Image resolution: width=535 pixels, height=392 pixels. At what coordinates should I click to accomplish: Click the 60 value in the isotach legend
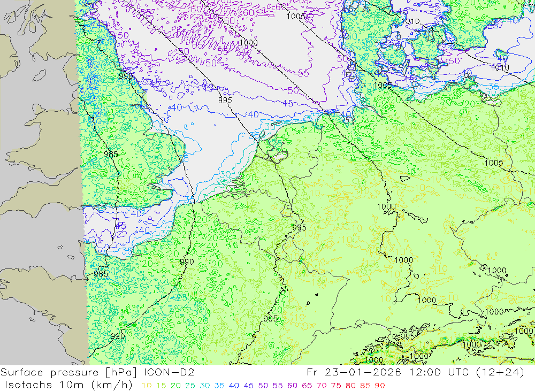tap(292, 386)
